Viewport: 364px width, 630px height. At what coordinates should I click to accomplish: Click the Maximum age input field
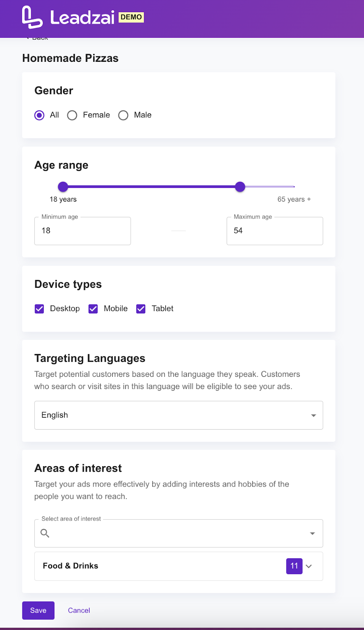click(x=275, y=231)
